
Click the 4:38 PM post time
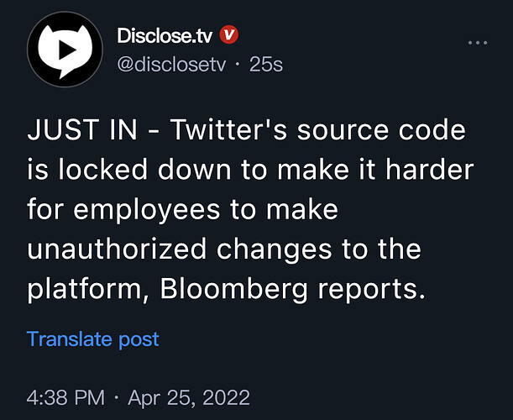pos(65,397)
